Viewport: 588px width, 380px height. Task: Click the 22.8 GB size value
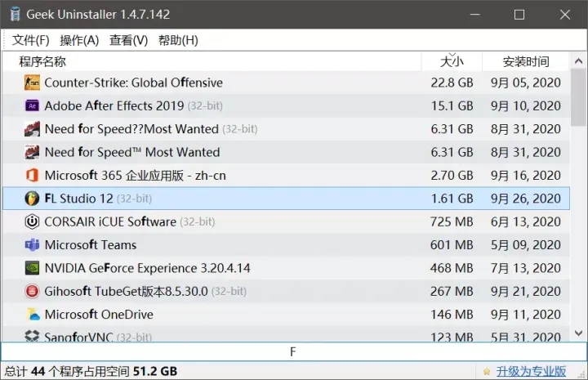[x=452, y=83]
